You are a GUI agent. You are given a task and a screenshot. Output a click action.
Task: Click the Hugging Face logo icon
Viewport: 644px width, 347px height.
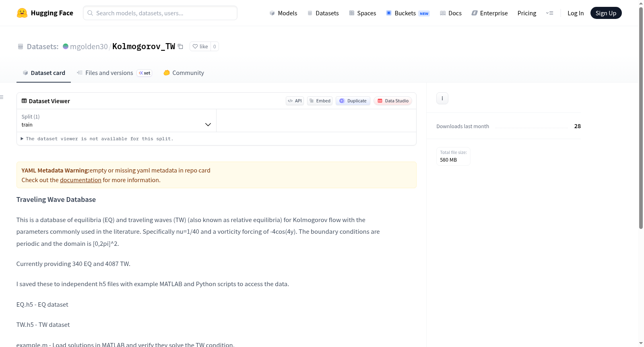click(x=22, y=13)
